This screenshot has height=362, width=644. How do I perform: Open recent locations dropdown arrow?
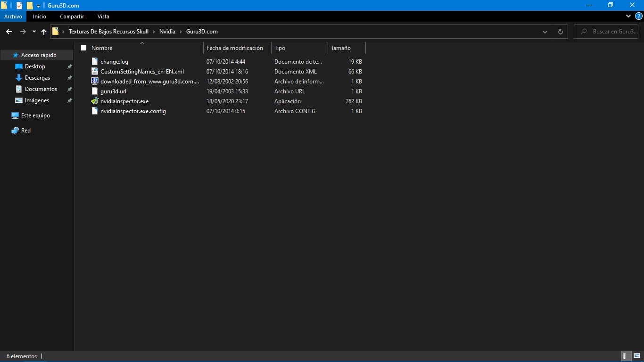pos(34,32)
